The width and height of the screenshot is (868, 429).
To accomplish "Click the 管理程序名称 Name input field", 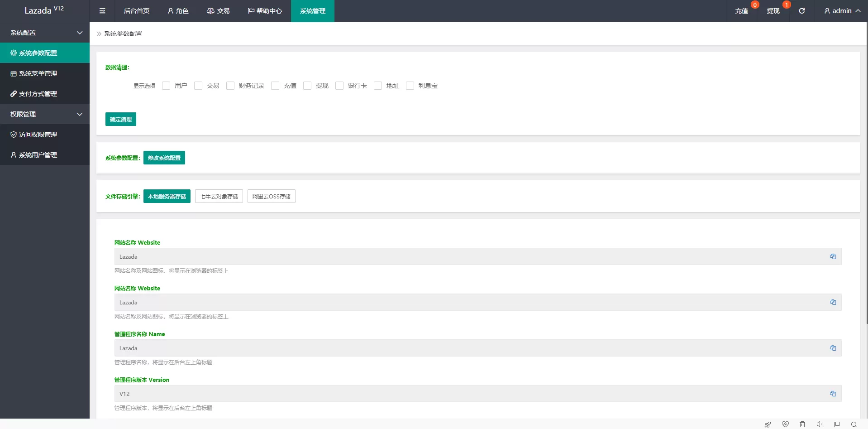I will click(471, 348).
